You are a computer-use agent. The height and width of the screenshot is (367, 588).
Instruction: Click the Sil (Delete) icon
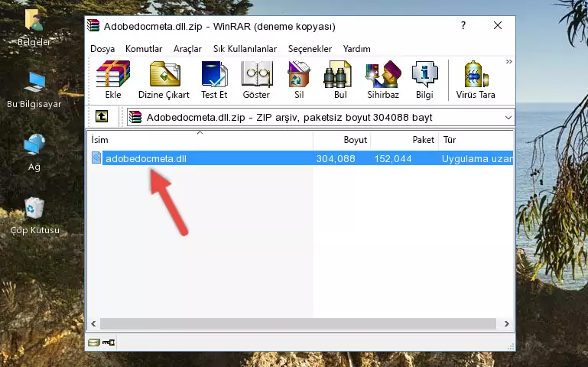point(299,80)
